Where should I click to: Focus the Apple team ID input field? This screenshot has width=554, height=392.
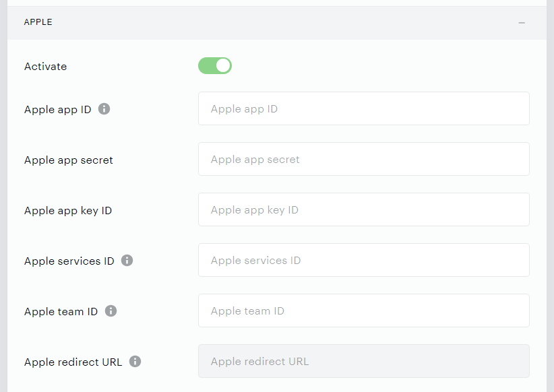coord(363,311)
